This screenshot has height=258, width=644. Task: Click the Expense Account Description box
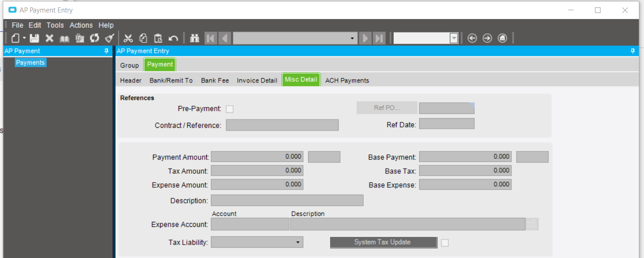pos(408,224)
